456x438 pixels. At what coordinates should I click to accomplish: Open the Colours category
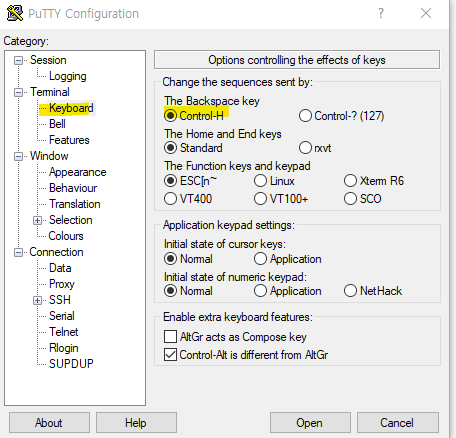tap(66, 236)
